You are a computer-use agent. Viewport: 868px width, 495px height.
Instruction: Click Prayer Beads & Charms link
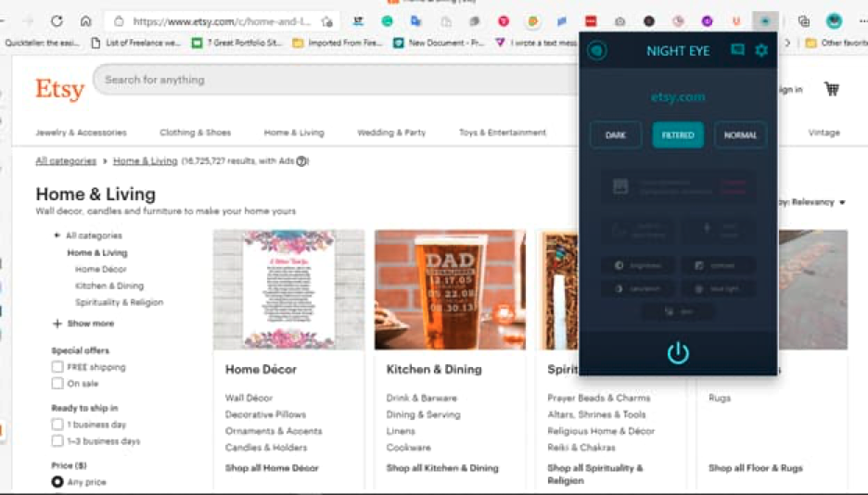click(599, 398)
